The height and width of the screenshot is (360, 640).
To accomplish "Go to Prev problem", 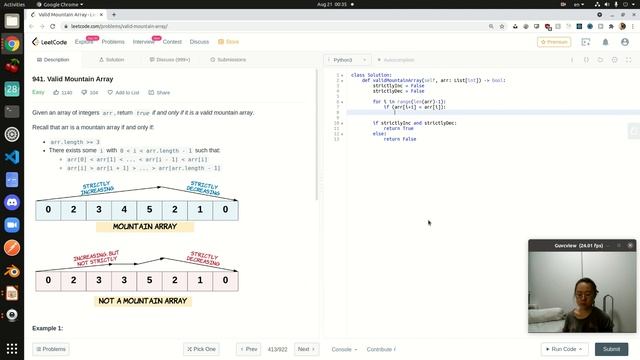I will [248, 349].
